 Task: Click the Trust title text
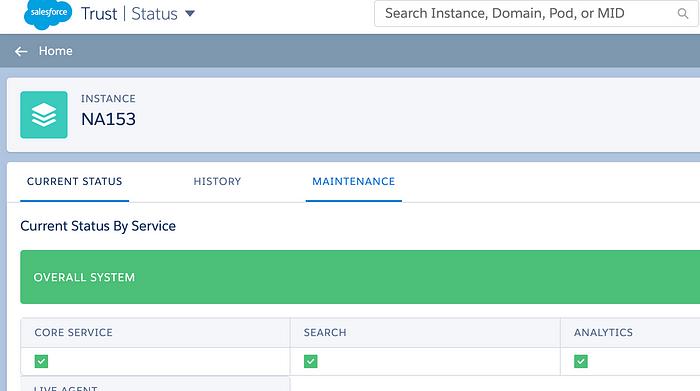point(99,14)
